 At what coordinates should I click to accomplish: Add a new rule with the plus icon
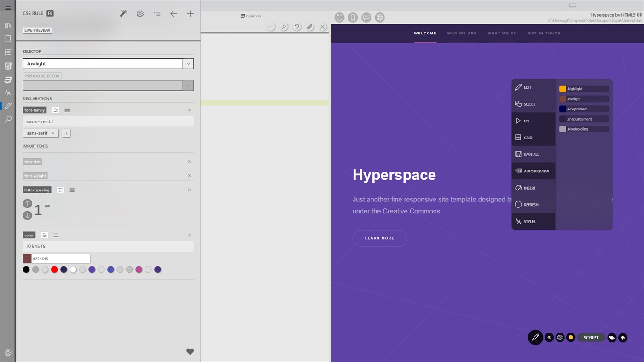click(190, 14)
